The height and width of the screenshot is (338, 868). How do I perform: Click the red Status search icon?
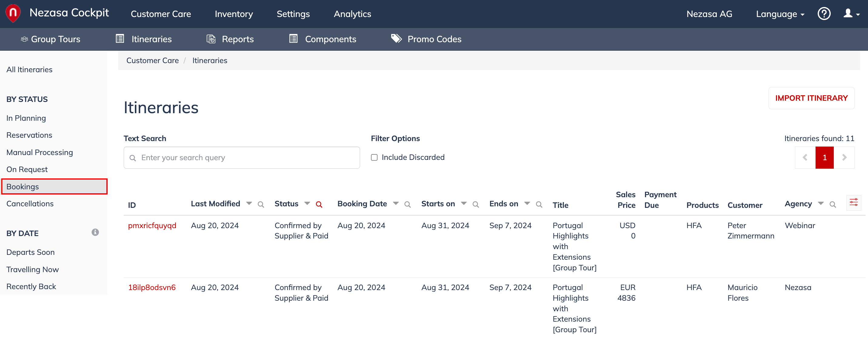319,204
